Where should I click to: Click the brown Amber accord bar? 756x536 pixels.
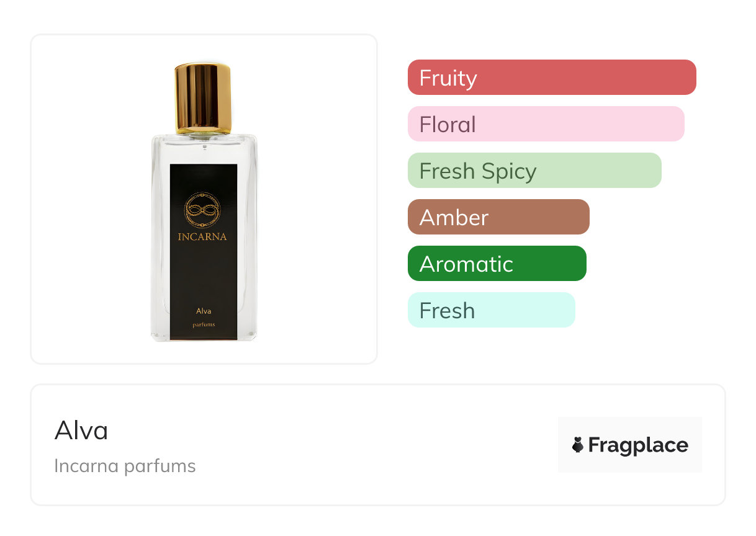pyautogui.click(x=498, y=217)
